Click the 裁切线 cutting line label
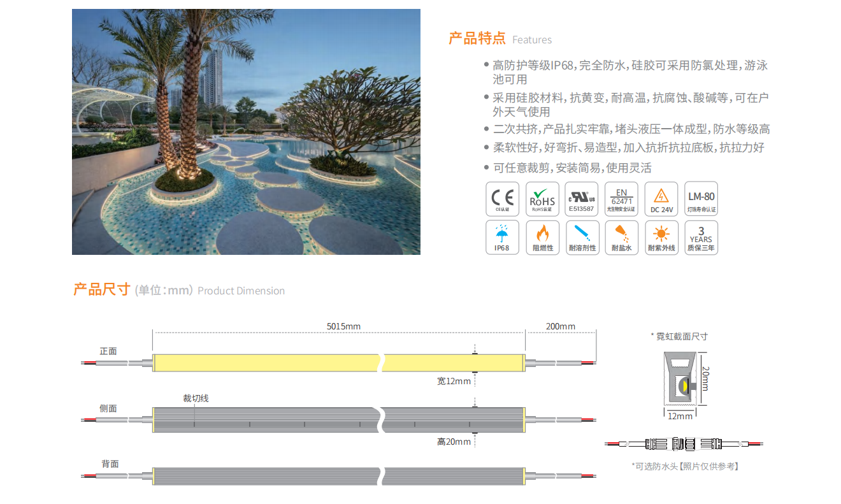The height and width of the screenshot is (504, 841). [196, 398]
